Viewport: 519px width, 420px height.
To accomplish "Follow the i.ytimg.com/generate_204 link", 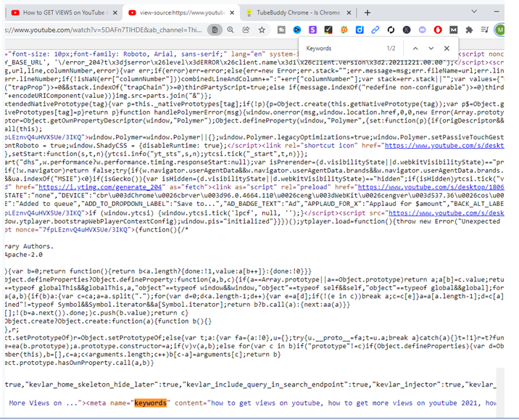I will [x=100, y=187].
